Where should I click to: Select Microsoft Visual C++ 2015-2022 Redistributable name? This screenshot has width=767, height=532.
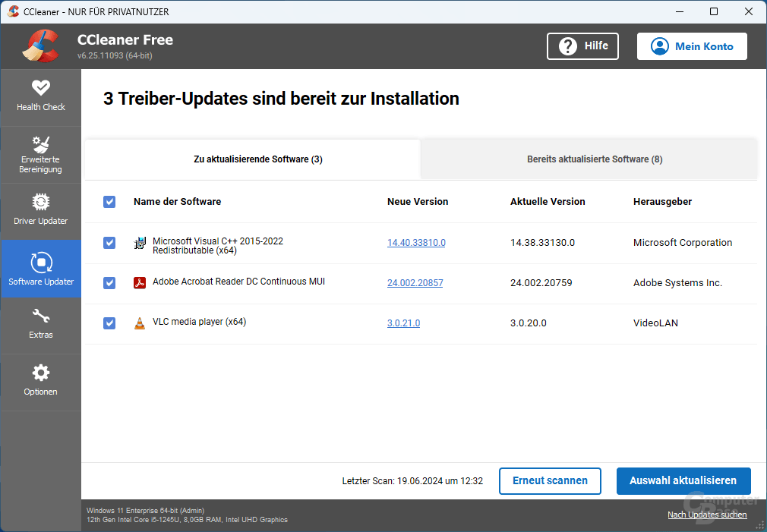point(218,245)
